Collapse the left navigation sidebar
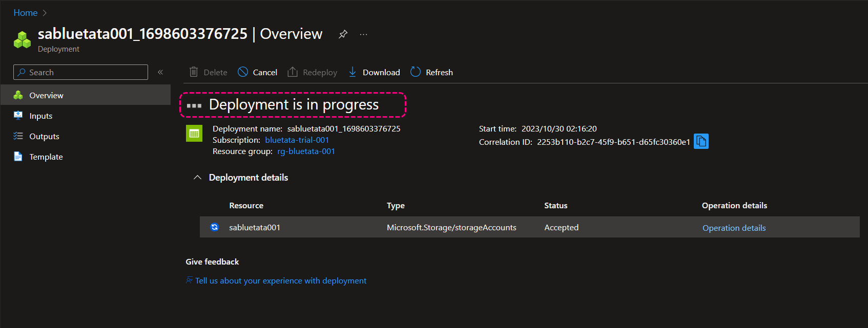The width and height of the screenshot is (868, 328). [x=160, y=72]
